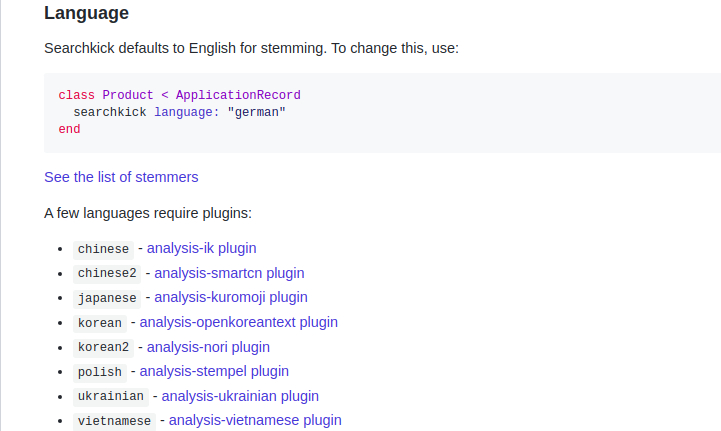
Task: Open the analysis-ik plugin link
Action: pyautogui.click(x=201, y=248)
